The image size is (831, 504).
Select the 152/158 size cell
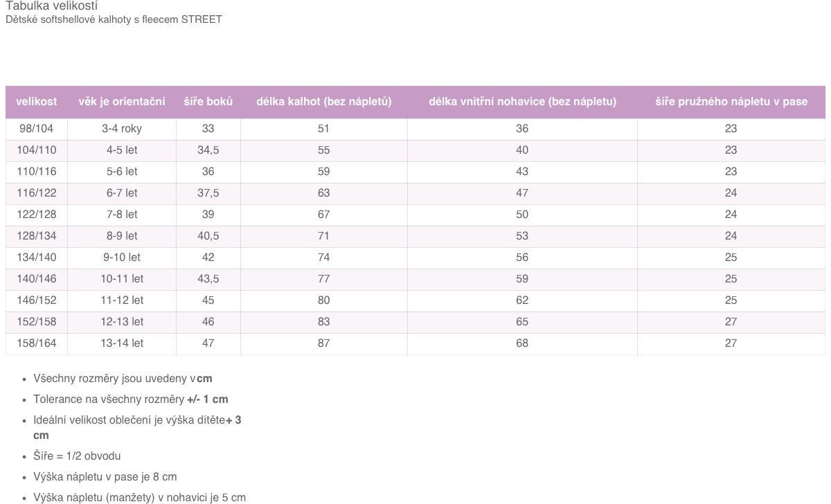point(37,322)
